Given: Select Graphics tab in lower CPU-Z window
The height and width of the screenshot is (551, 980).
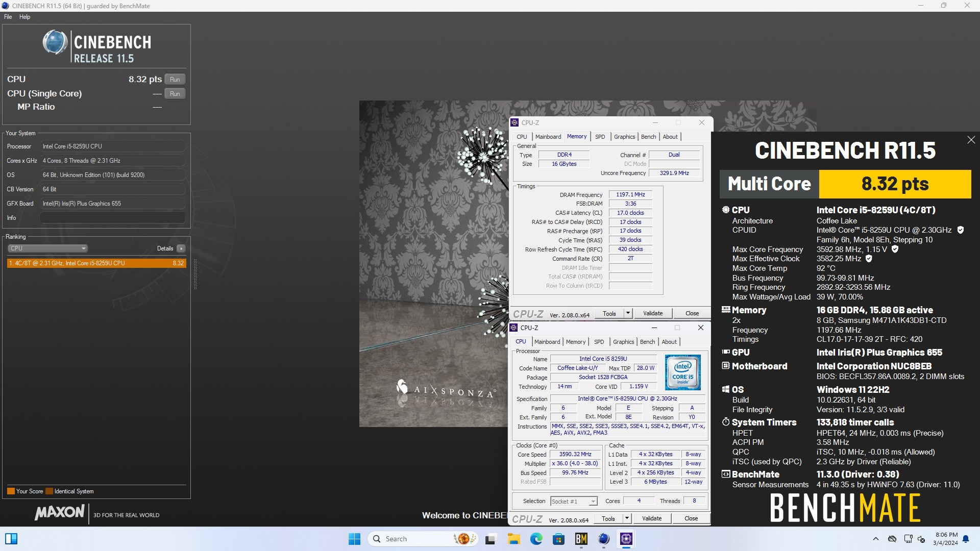Looking at the screenshot, I should point(623,342).
